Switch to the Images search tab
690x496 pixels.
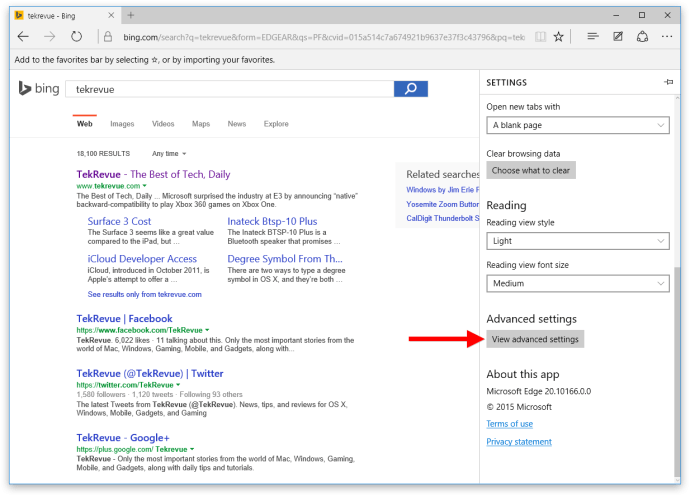[x=122, y=124]
